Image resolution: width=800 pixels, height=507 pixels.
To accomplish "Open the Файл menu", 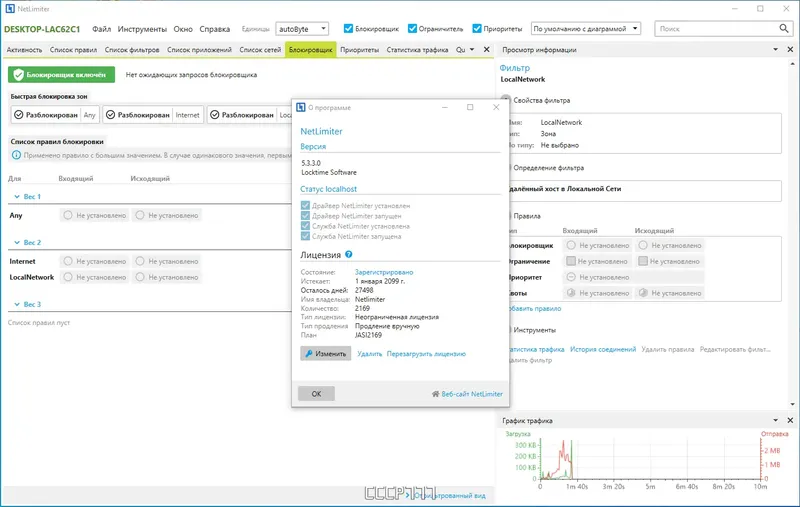I will (x=102, y=29).
